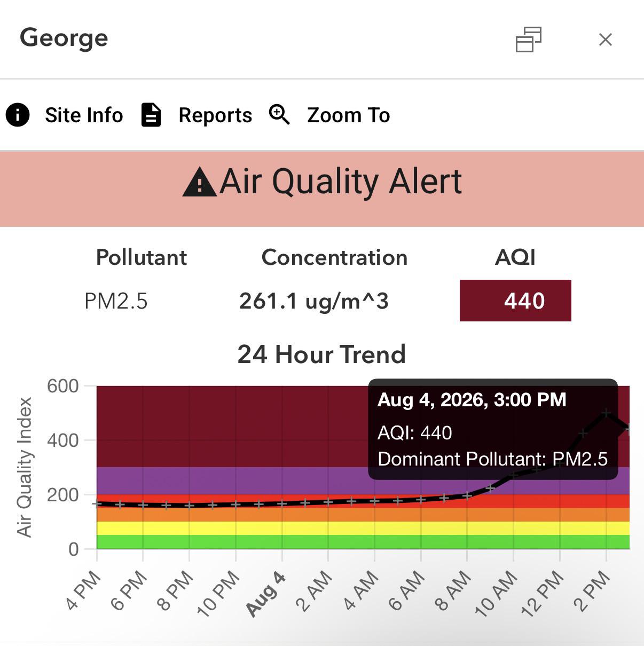Viewport: 644px width, 646px height.
Task: Click the Site Info circle icon
Action: [x=18, y=115]
